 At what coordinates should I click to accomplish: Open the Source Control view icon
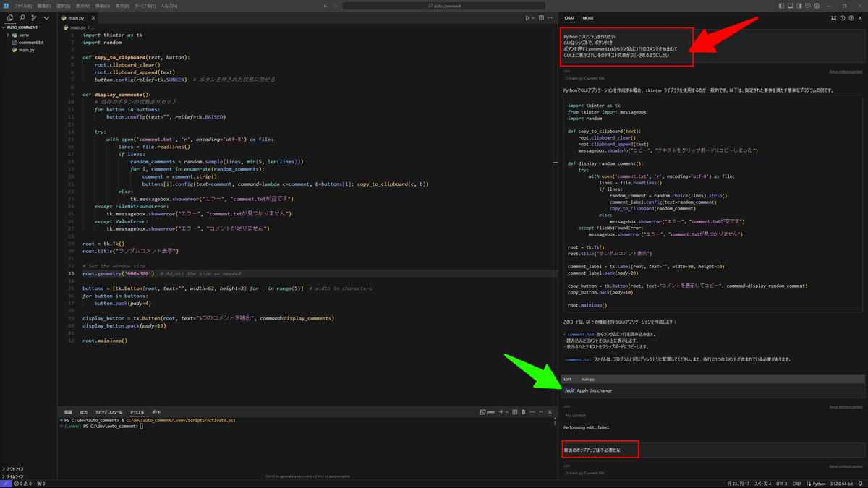34,17
